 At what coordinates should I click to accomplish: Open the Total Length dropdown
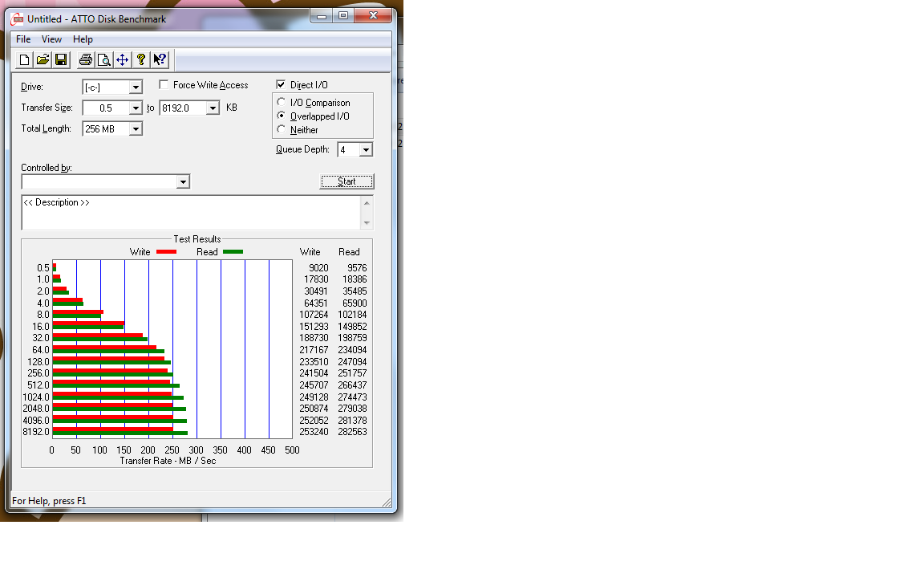[136, 128]
